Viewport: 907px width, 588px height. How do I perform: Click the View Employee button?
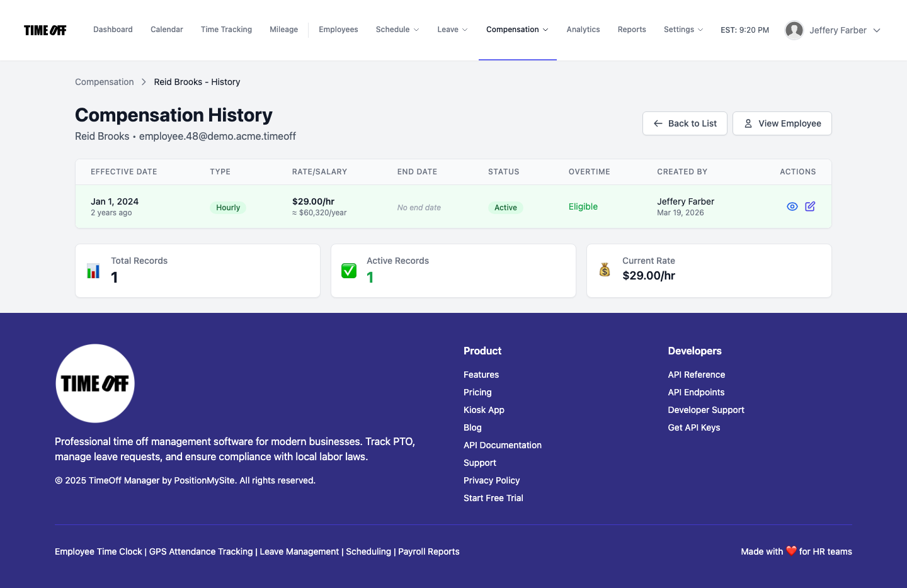(x=782, y=123)
